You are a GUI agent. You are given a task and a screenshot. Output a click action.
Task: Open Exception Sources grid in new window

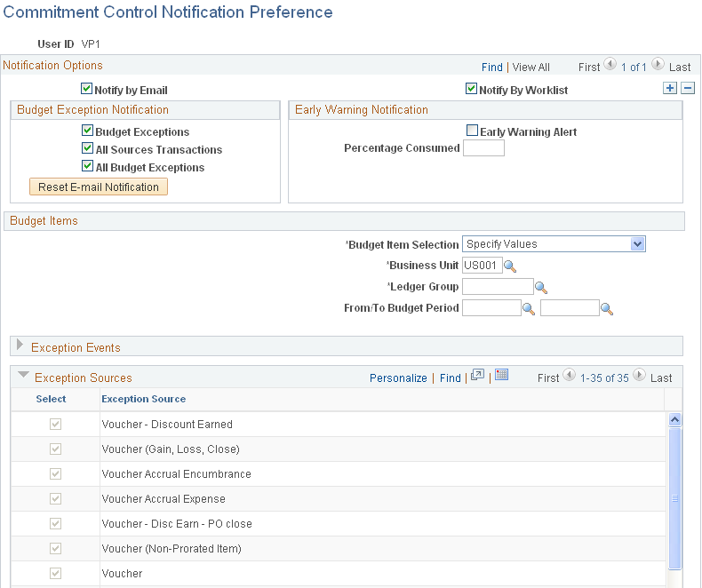pyautogui.click(x=478, y=375)
